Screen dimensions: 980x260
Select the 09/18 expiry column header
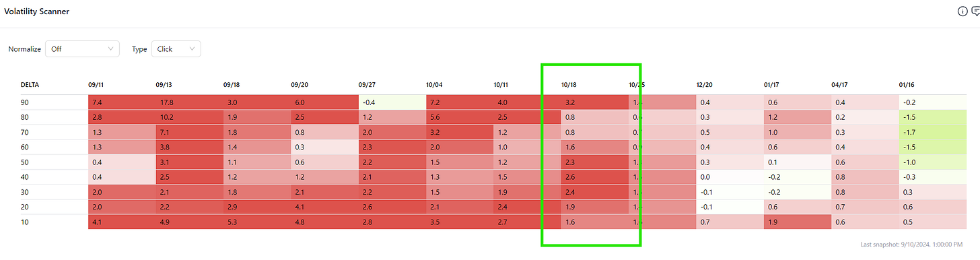point(232,85)
